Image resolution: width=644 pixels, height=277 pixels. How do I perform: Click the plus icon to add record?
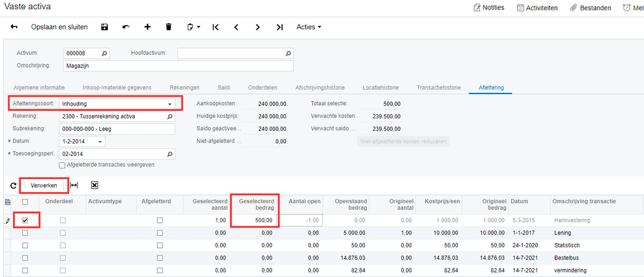click(x=147, y=27)
